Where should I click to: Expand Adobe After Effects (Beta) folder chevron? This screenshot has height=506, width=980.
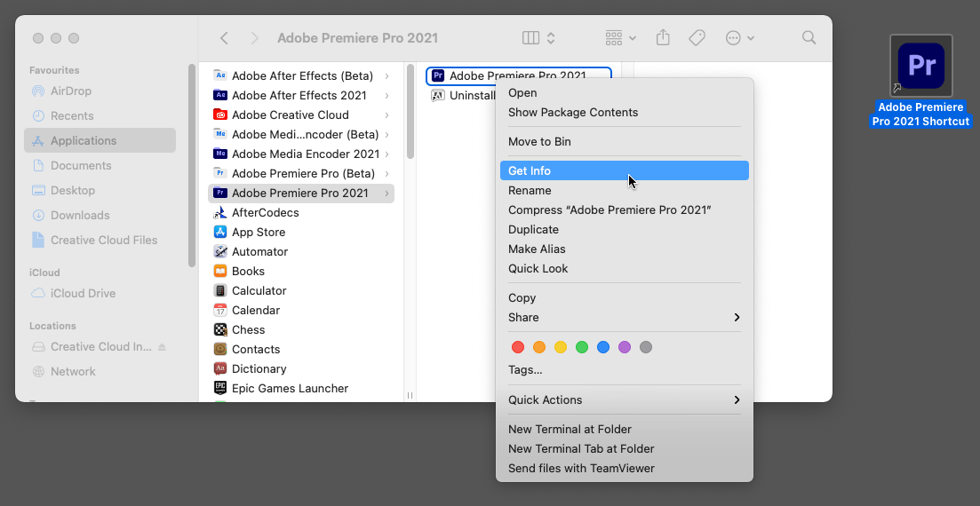[x=386, y=75]
